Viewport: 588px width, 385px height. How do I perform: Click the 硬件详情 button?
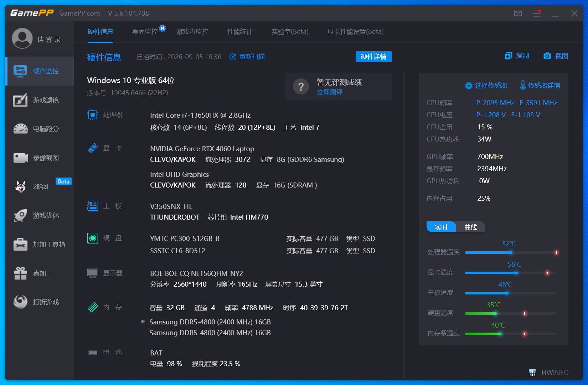point(373,57)
